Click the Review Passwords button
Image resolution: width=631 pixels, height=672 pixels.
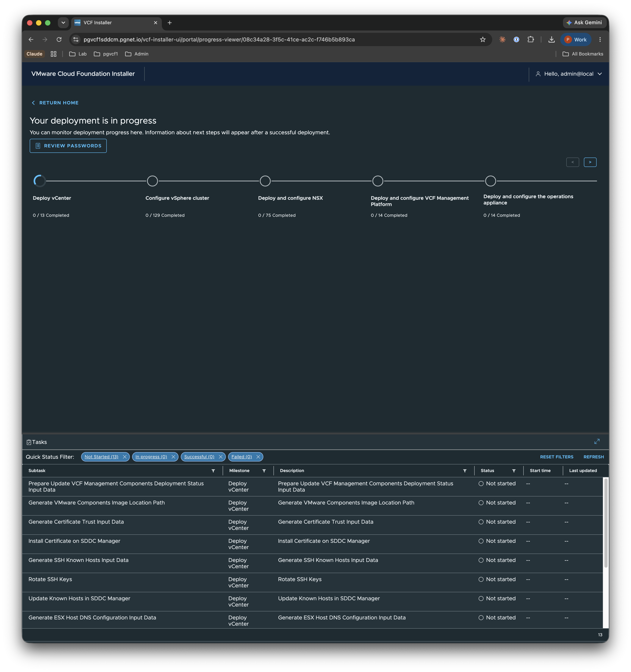pyautogui.click(x=68, y=146)
